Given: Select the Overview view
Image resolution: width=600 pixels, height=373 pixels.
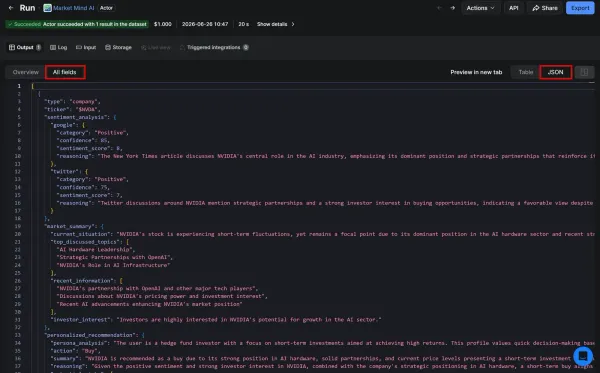Looking at the screenshot, I should pos(26,72).
